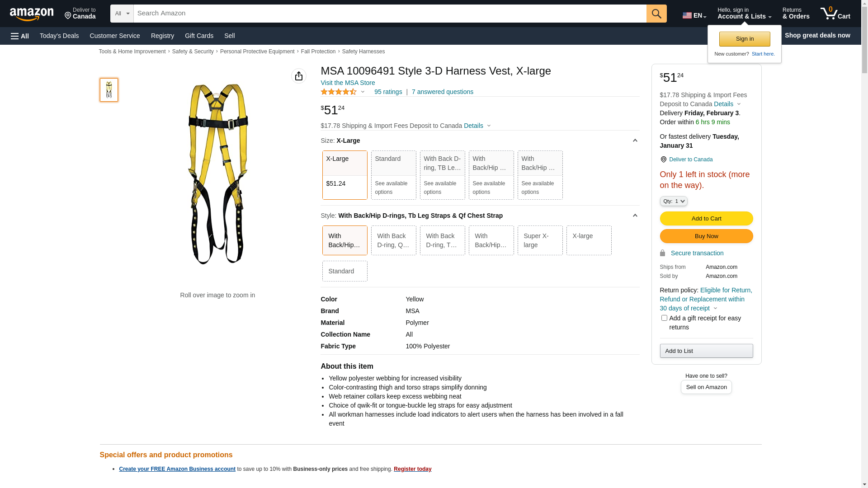The width and height of the screenshot is (868, 488).
Task: Open the All hamburger menu
Action: 20,36
